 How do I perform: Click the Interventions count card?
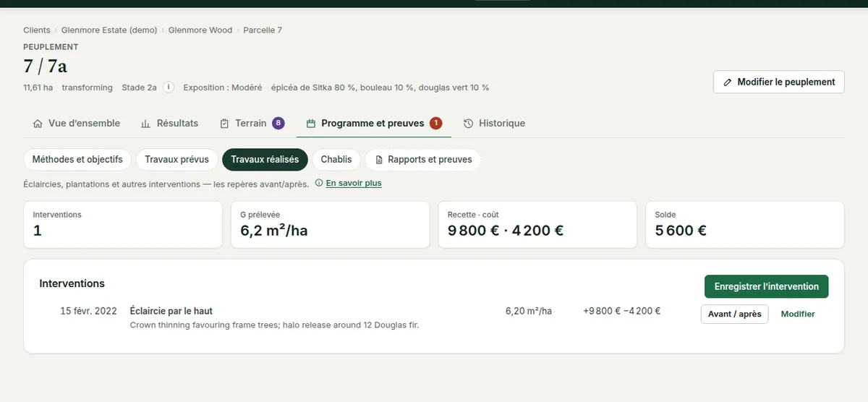click(123, 225)
